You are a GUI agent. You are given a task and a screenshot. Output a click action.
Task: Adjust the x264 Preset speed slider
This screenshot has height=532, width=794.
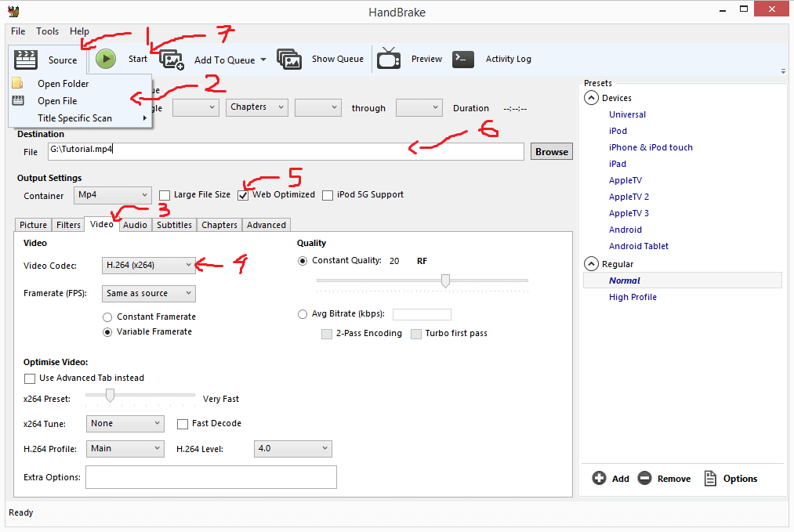coord(110,396)
